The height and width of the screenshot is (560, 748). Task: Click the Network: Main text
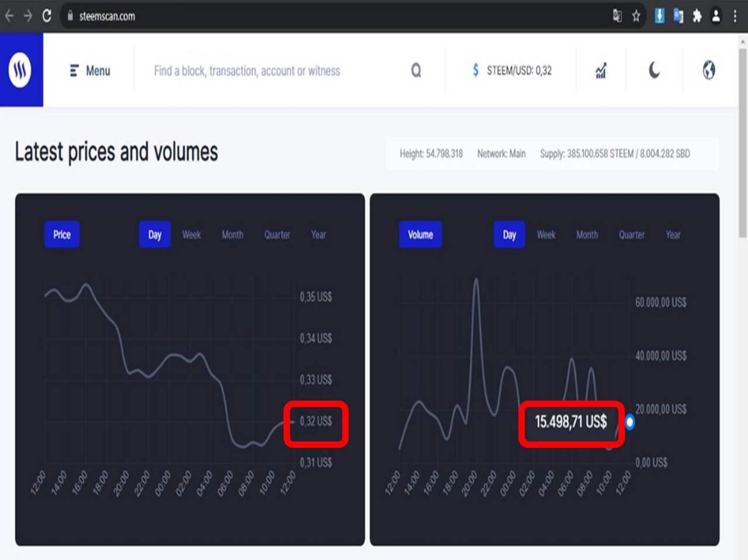(501, 154)
